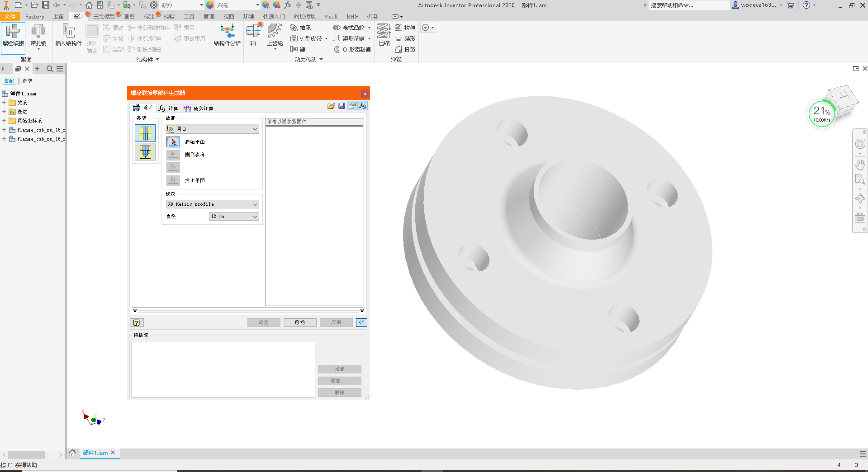Switch to the 疲劳计算 fatigue calculation tab
This screenshot has height=472, width=868.
pyautogui.click(x=199, y=108)
